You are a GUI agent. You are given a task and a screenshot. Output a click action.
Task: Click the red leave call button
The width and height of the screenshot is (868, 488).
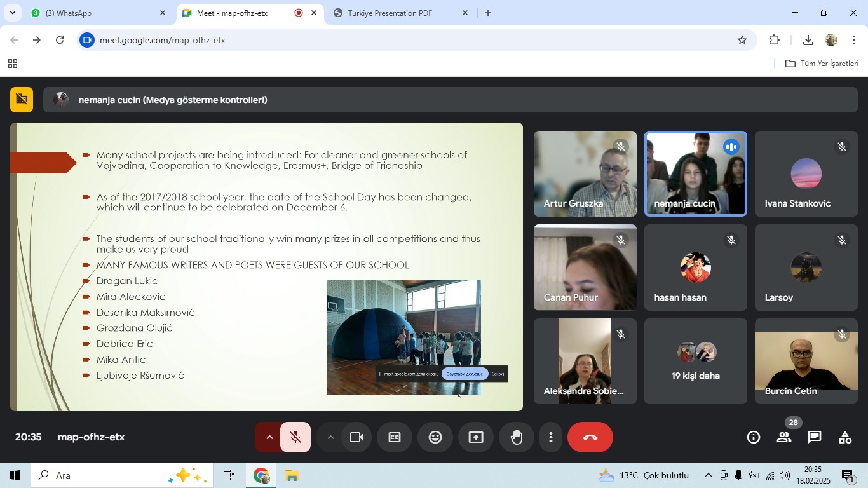pyautogui.click(x=590, y=437)
